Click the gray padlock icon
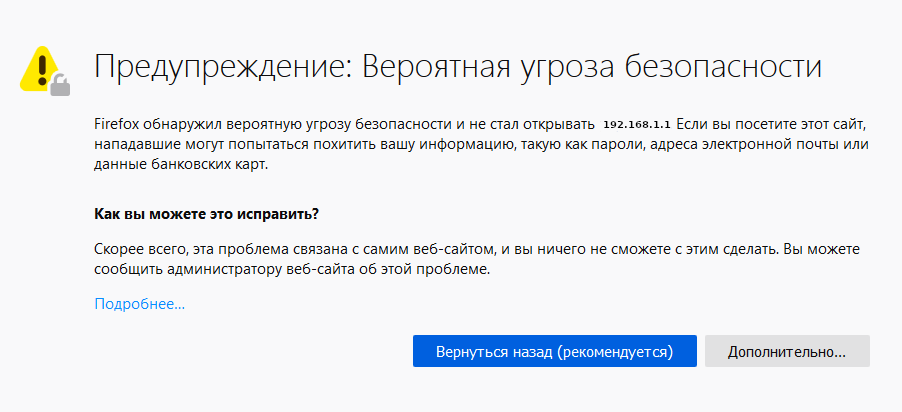902x412 pixels. click(62, 86)
